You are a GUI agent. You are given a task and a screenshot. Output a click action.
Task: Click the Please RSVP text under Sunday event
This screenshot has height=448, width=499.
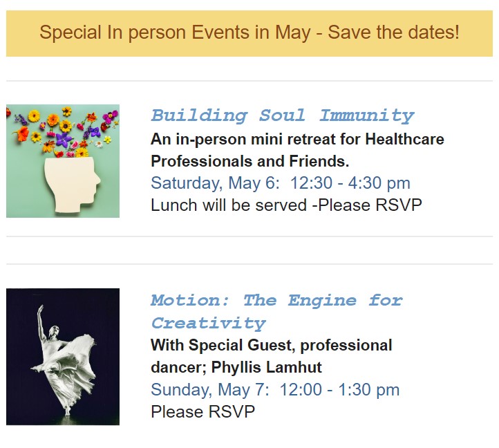point(203,411)
